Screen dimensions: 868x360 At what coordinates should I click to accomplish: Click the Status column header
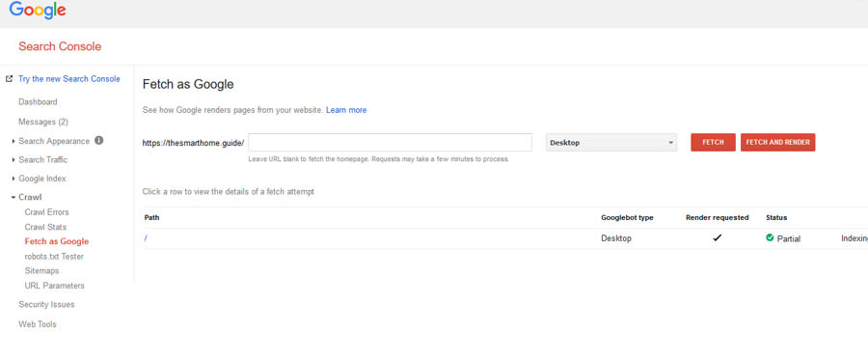point(776,218)
